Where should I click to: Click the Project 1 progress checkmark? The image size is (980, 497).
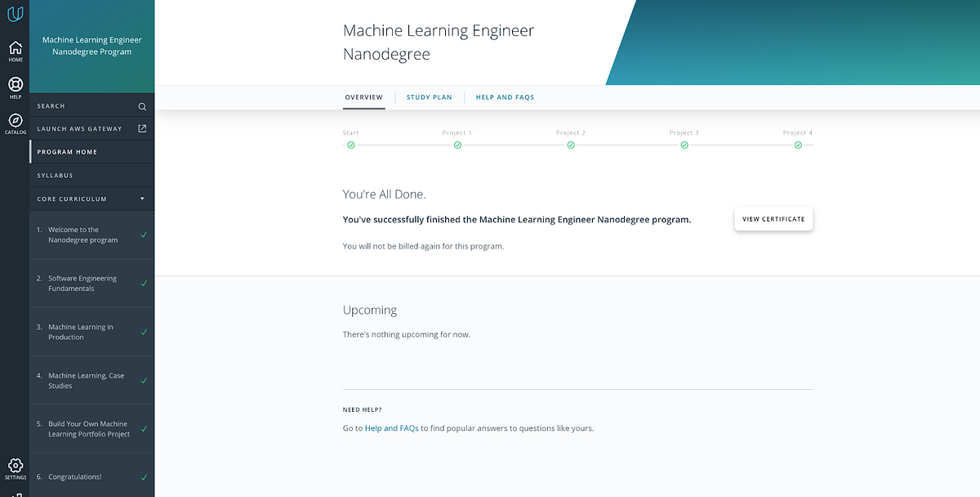pos(457,145)
